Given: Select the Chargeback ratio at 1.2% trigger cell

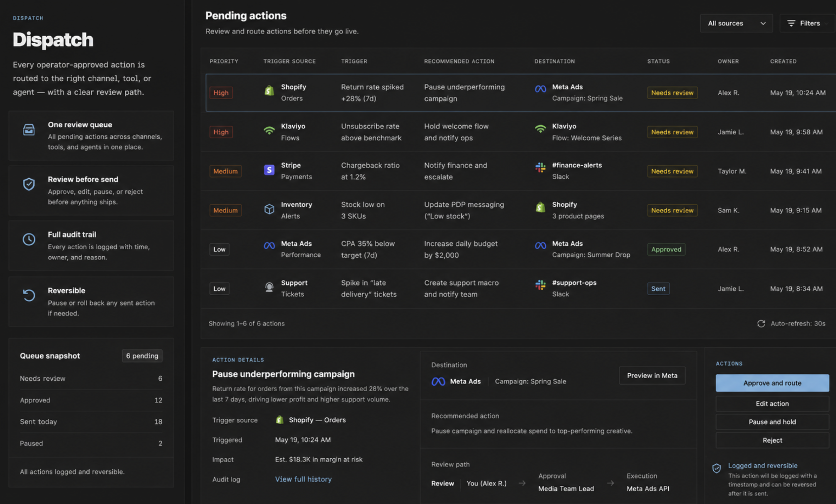Looking at the screenshot, I should [x=370, y=171].
